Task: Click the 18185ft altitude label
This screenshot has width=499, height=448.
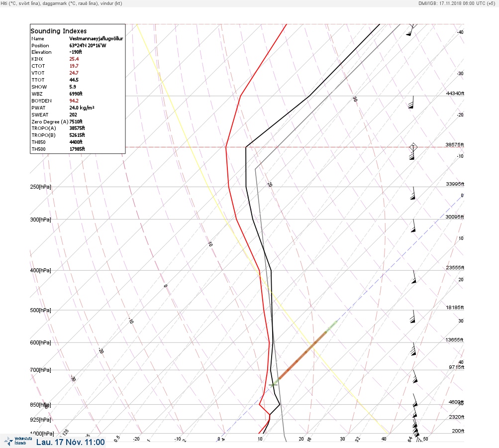Action: pyautogui.click(x=455, y=307)
